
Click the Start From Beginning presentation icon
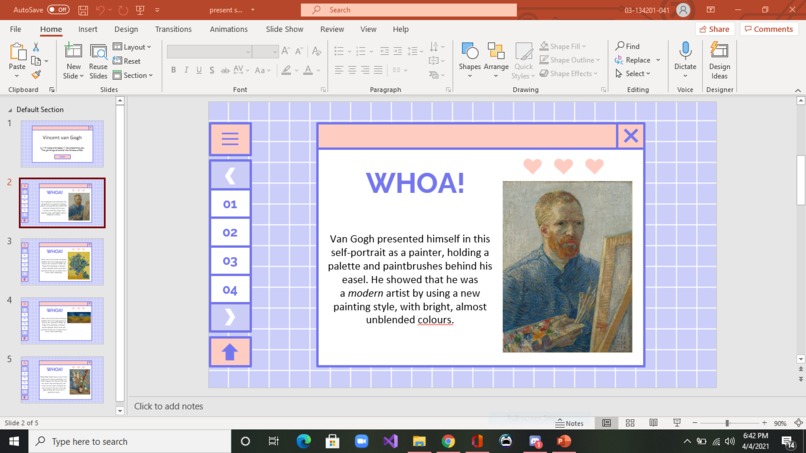pos(140,10)
